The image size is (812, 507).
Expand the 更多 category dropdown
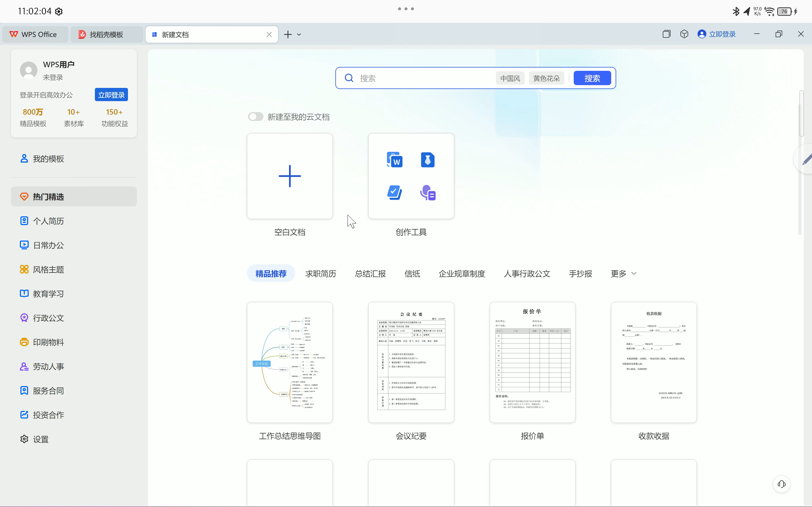623,273
